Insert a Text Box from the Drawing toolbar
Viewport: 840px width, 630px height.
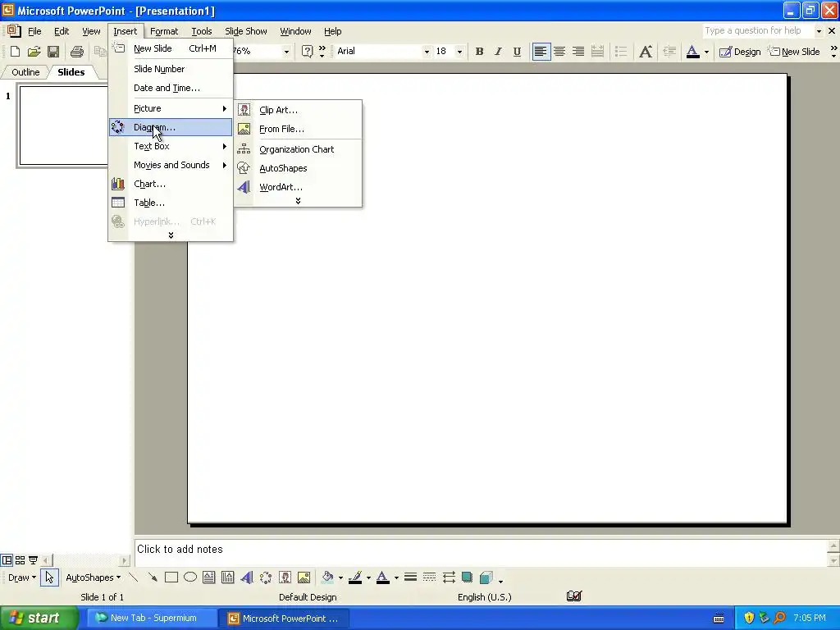pos(209,577)
